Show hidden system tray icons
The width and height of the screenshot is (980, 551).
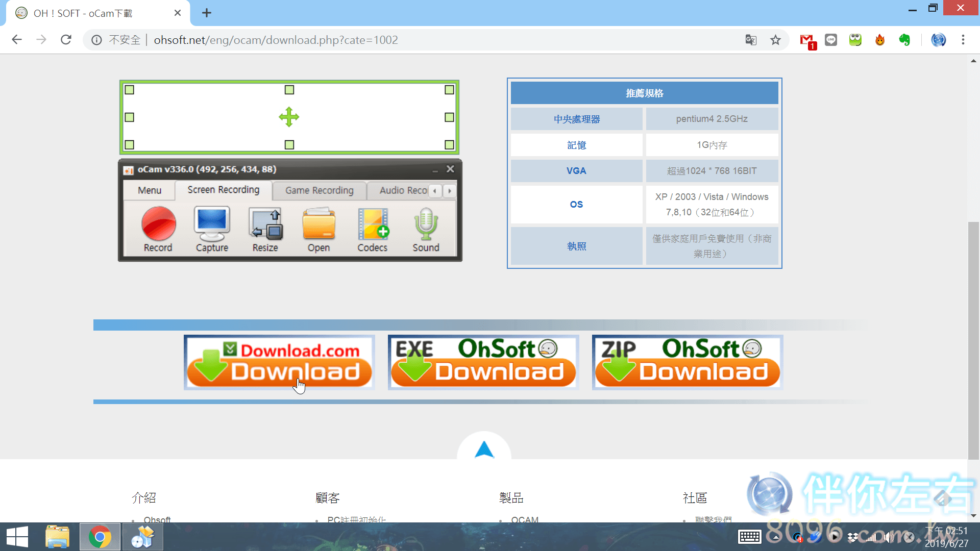click(776, 537)
